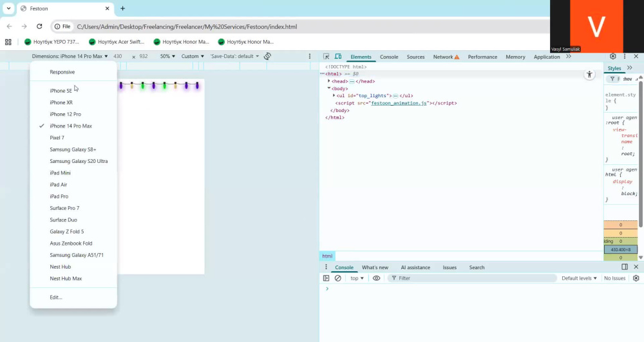Open the Ноутбук YEPO 737 bookmark
The height and width of the screenshot is (342, 644).
click(x=52, y=42)
